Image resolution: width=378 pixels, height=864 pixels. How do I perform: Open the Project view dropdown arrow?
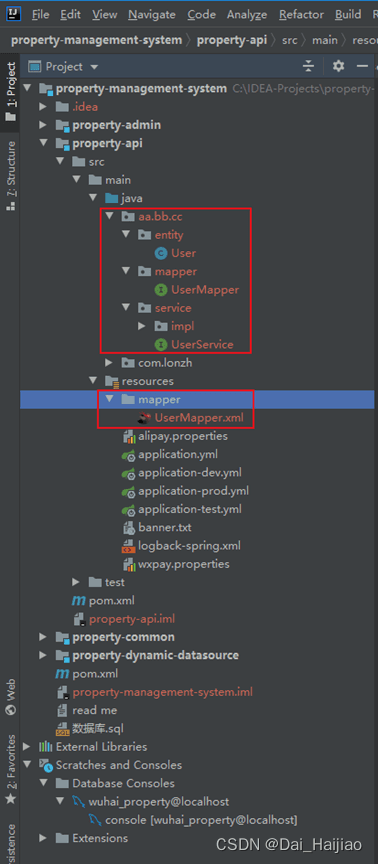94,67
